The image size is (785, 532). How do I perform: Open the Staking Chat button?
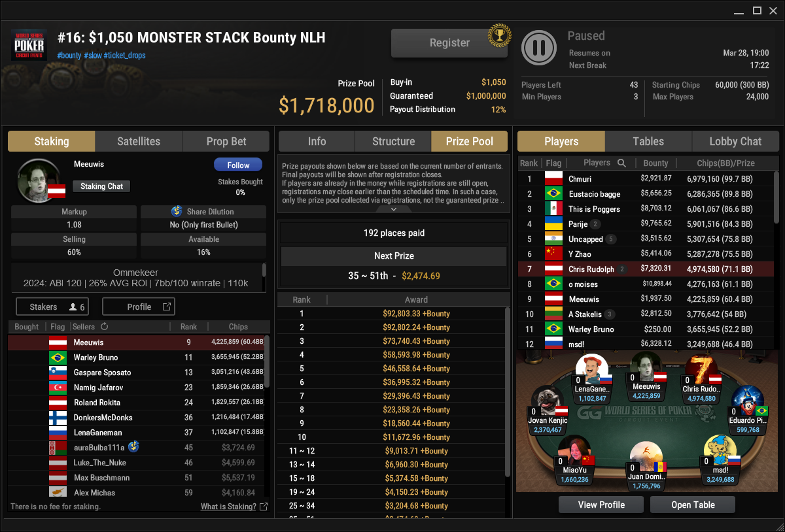coord(101,186)
